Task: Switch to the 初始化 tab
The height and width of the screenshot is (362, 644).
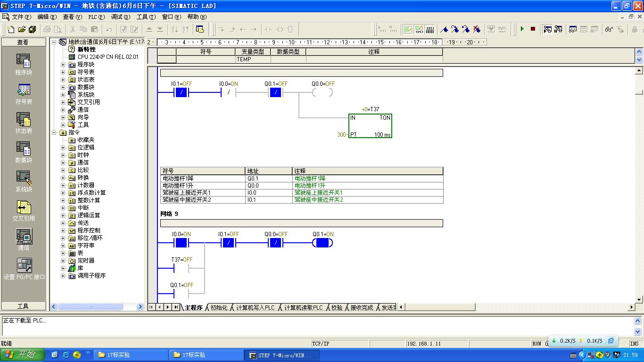Action: [219, 307]
